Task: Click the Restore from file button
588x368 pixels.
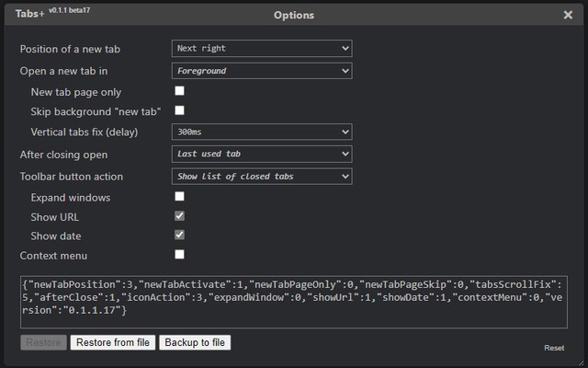Action: [113, 342]
